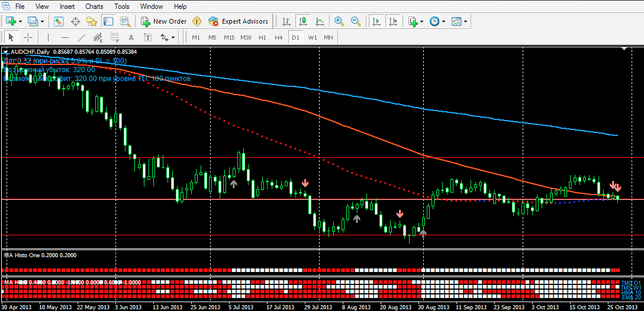The image size is (644, 311).
Task: Open the Navigator folder-star icon
Action: click(x=91, y=21)
